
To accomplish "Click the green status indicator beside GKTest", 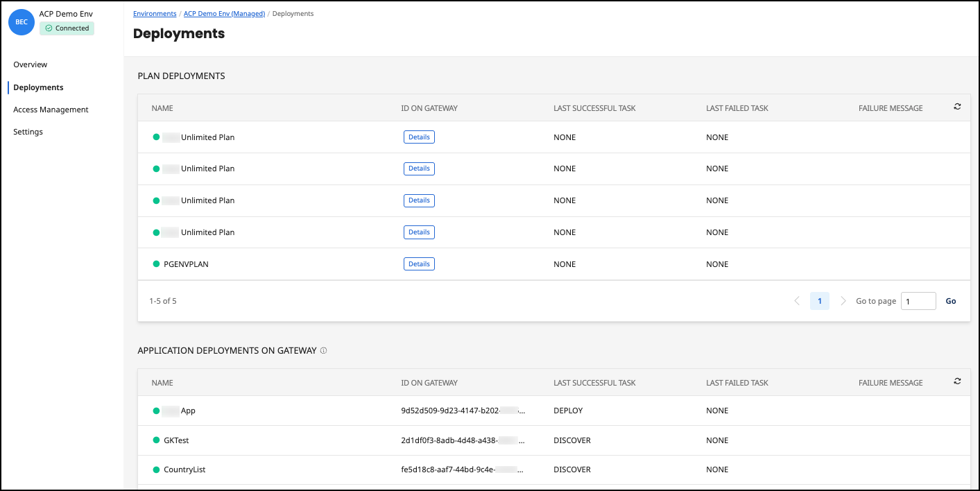I will point(157,440).
